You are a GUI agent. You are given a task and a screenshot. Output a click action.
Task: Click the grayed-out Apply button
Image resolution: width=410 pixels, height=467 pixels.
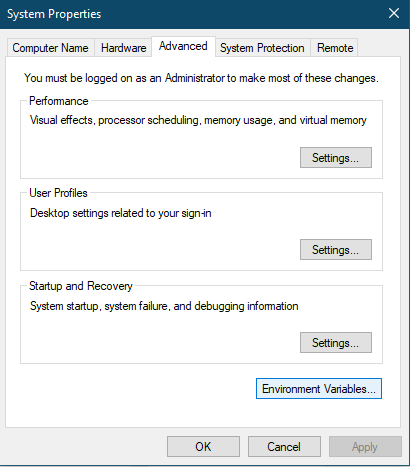pos(365,447)
